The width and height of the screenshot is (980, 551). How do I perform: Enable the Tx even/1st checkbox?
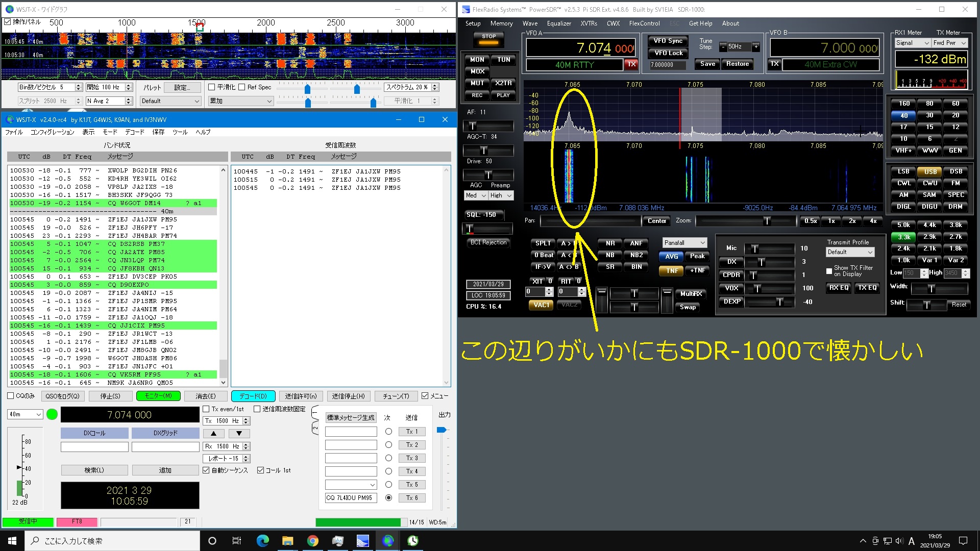[x=206, y=409]
